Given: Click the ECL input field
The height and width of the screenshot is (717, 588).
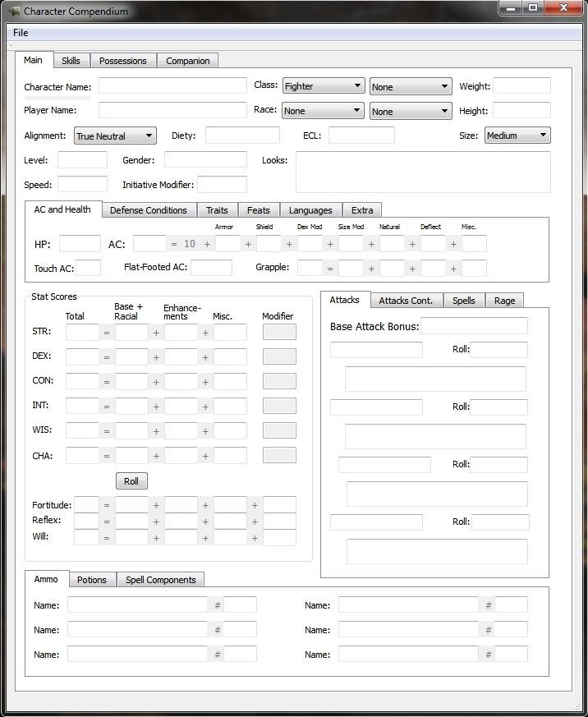Looking at the screenshot, I should point(361,136).
